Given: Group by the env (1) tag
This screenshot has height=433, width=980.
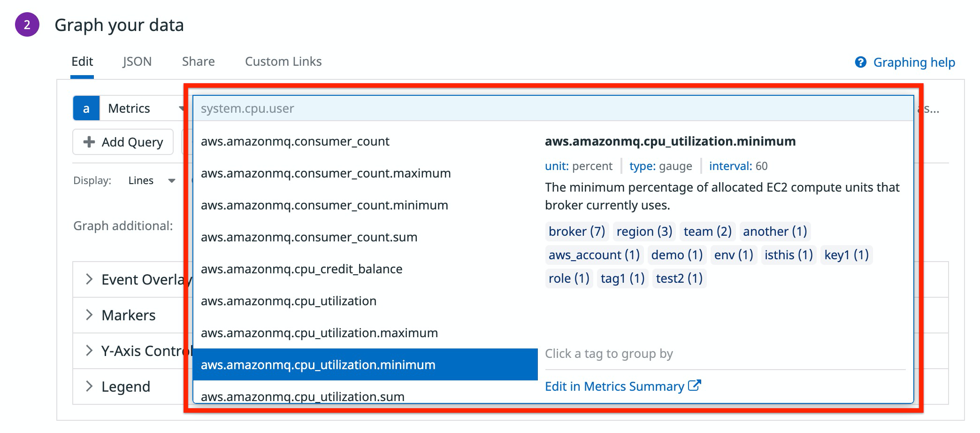Looking at the screenshot, I should click(x=734, y=255).
